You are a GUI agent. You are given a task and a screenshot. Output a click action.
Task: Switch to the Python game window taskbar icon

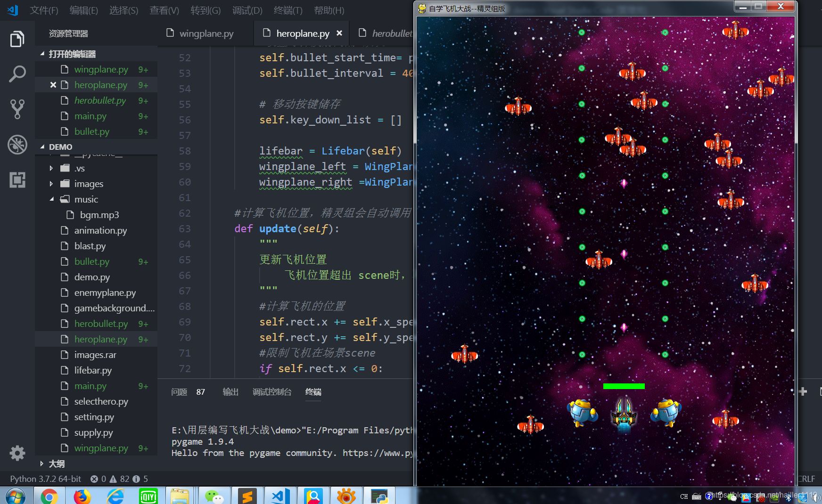(x=379, y=496)
